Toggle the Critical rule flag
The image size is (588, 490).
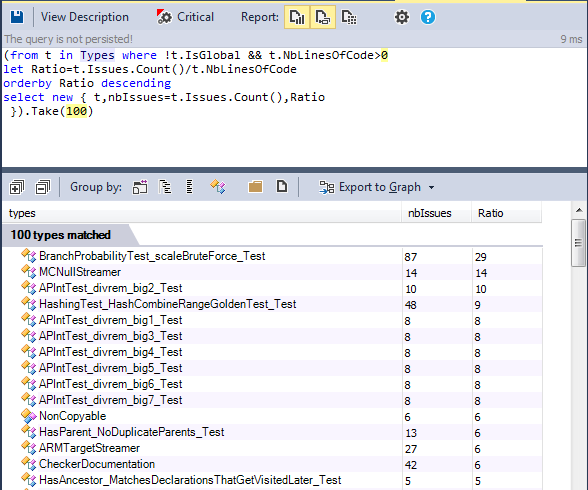click(x=186, y=17)
